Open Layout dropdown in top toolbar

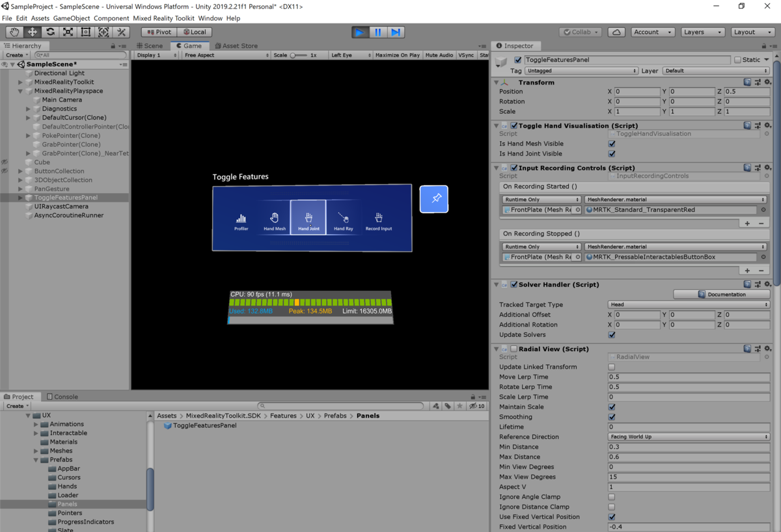pos(753,32)
